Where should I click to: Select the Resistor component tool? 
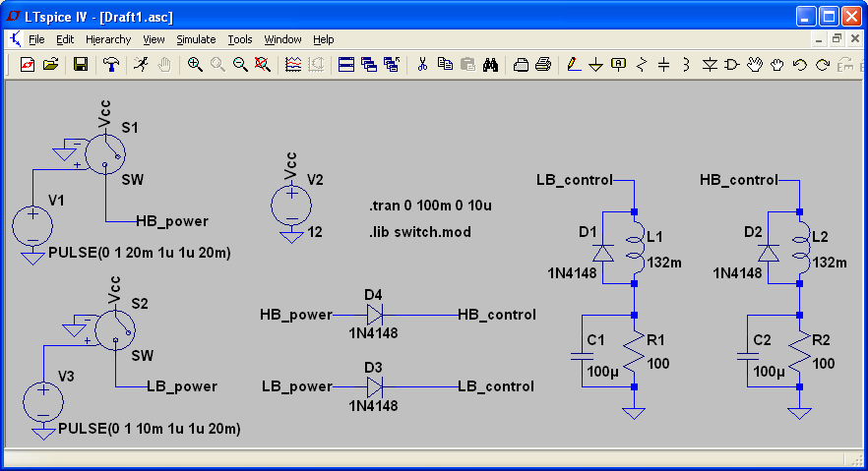[x=641, y=65]
